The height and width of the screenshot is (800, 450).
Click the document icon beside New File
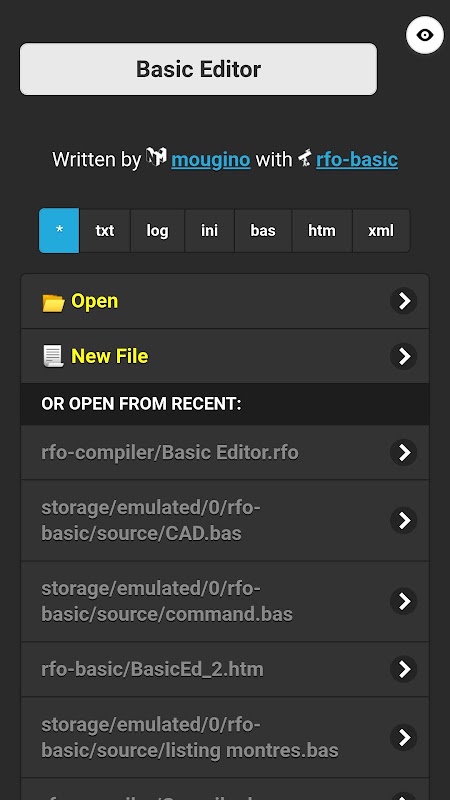tap(53, 356)
